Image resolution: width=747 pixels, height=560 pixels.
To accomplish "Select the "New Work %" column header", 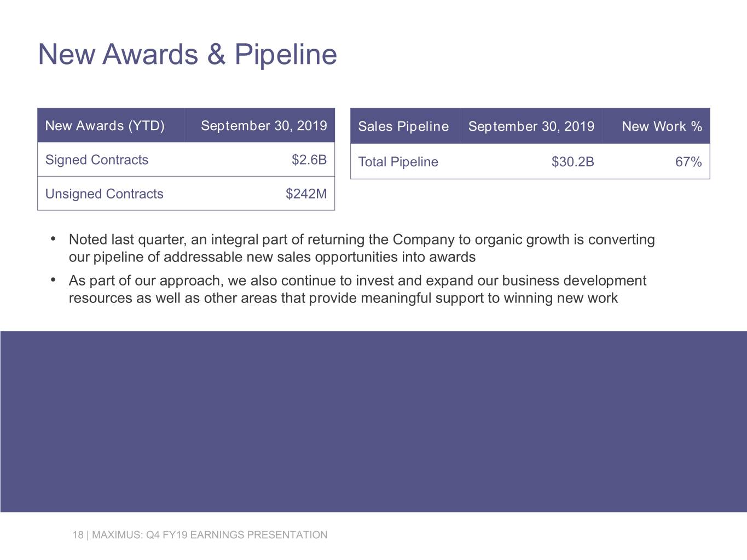I will click(x=662, y=126).
